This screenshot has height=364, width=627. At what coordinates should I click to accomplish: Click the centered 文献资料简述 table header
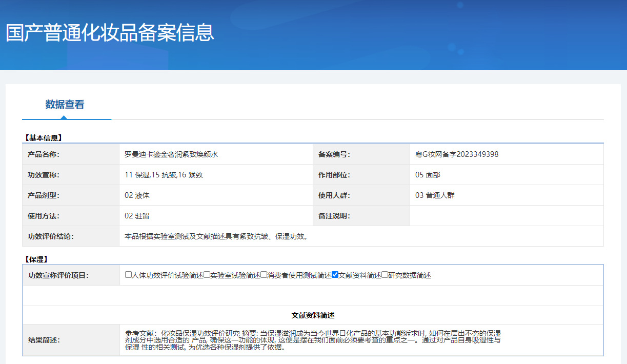[x=313, y=315]
